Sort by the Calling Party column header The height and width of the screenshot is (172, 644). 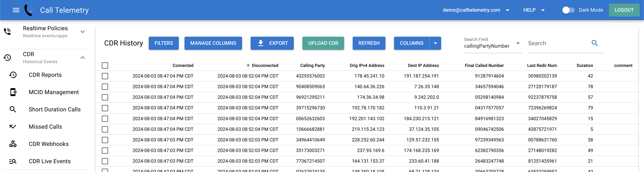coord(312,66)
